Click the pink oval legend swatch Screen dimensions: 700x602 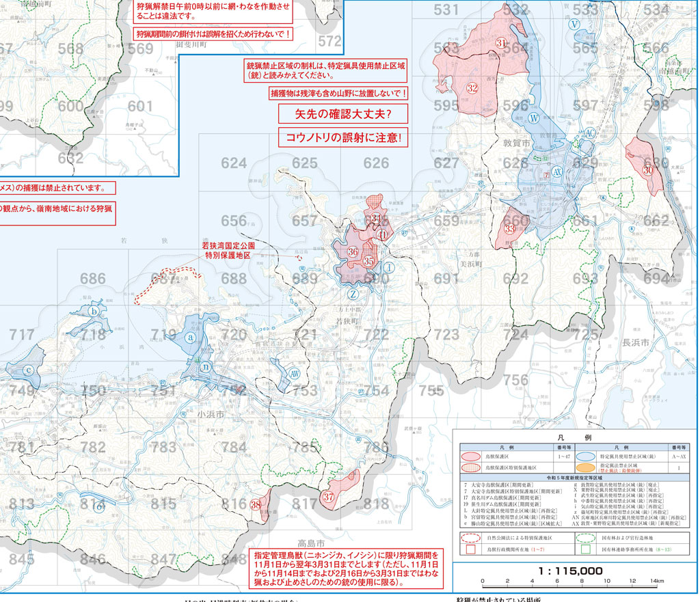[472, 456]
